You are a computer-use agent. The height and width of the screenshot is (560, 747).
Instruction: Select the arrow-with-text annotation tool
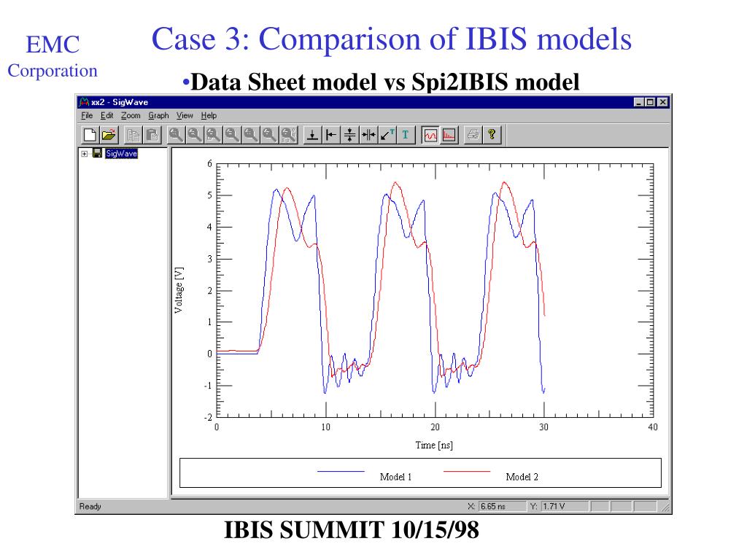[387, 135]
